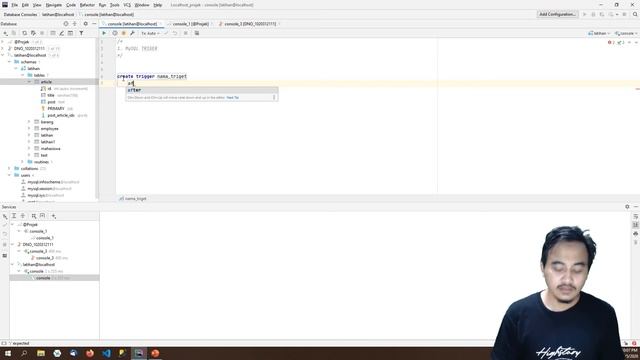The height and width of the screenshot is (360, 640).
Task: Click Group By icon in Services toolbar
Action: coord(34,216)
